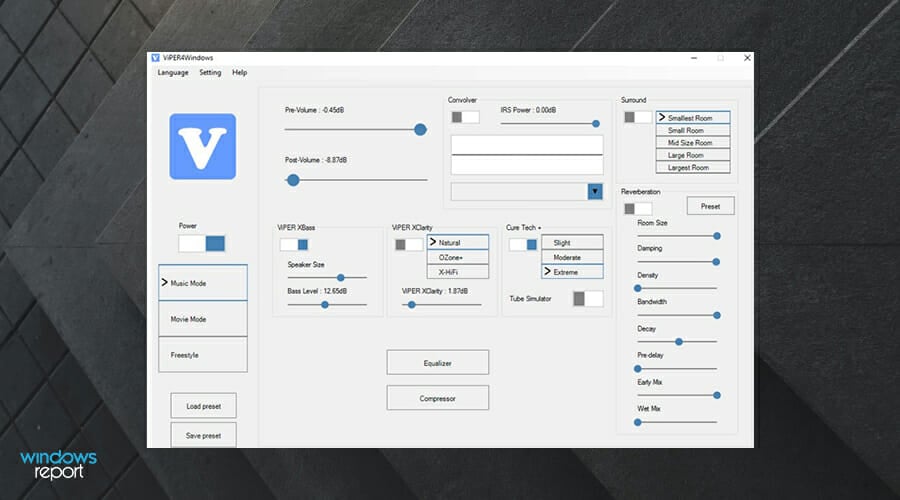Viewport: 900px width, 500px height.
Task: Expand the Convolver impulse response dropdown
Action: 595,191
